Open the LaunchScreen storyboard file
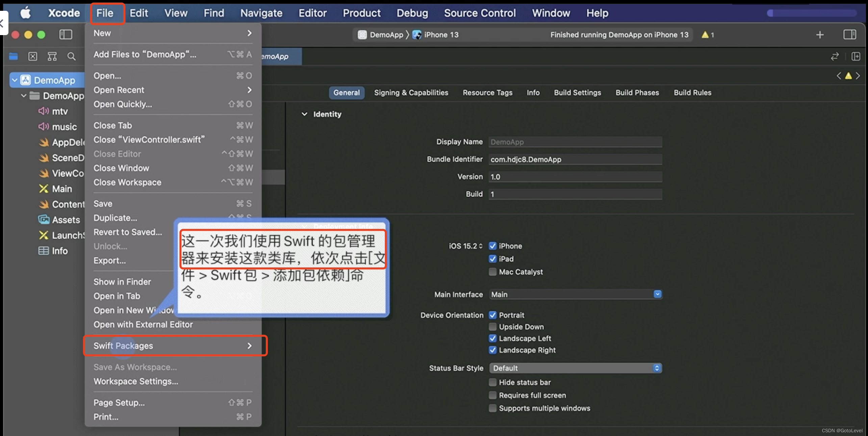Image resolution: width=868 pixels, height=436 pixels. tap(61, 236)
